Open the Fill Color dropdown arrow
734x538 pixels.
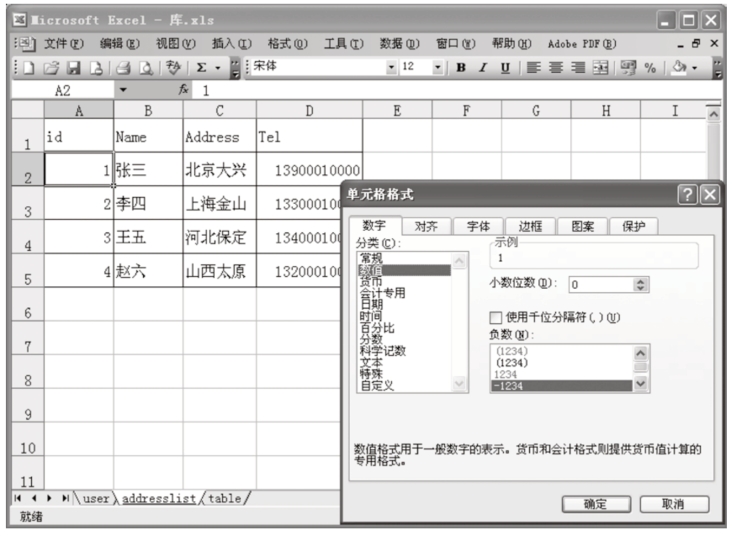click(x=695, y=68)
